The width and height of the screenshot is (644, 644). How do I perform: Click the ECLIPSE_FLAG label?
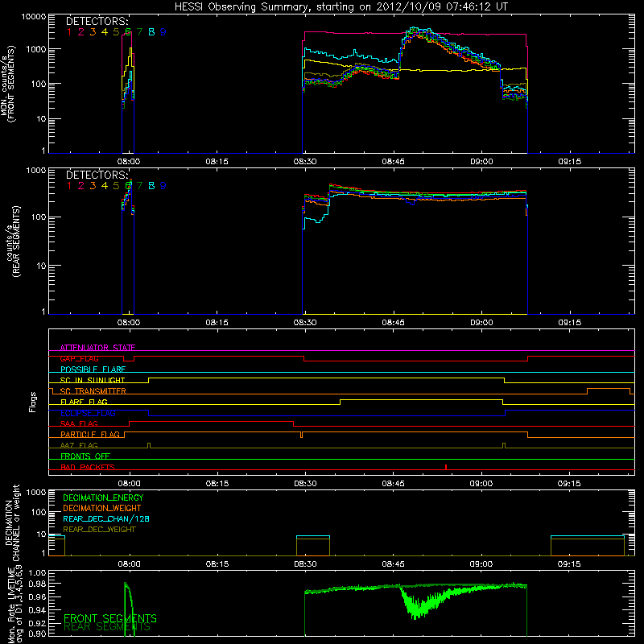coord(88,413)
